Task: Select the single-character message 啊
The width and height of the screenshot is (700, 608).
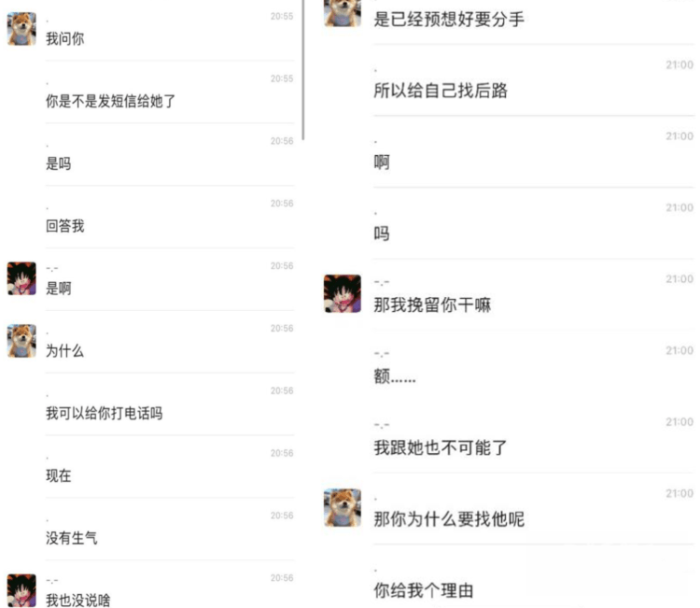Action: coord(382,163)
